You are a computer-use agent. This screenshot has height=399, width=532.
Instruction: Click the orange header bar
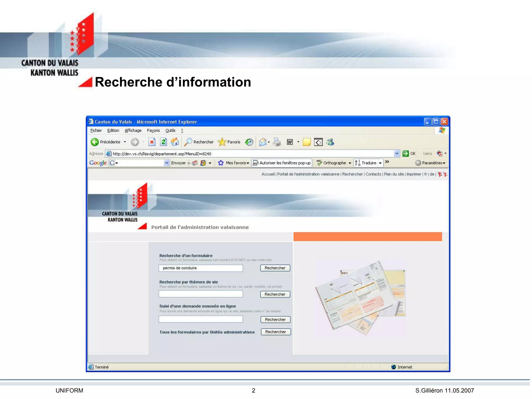click(367, 237)
